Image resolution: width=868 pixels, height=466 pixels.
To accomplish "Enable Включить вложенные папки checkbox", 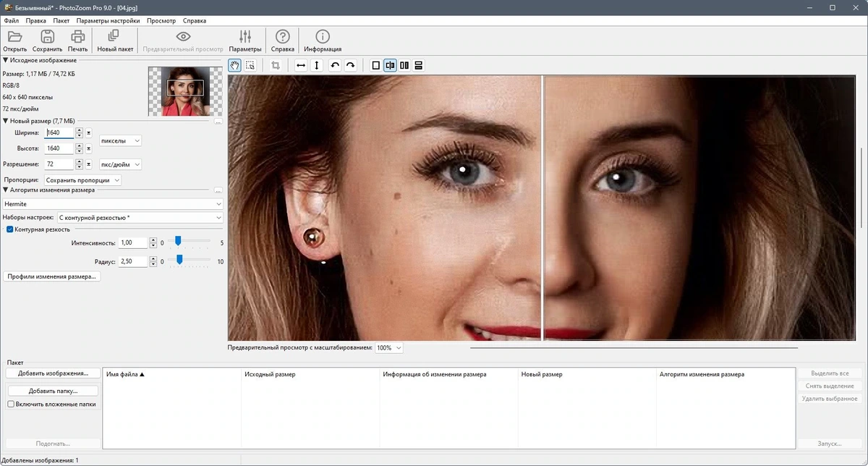I will tap(11, 404).
